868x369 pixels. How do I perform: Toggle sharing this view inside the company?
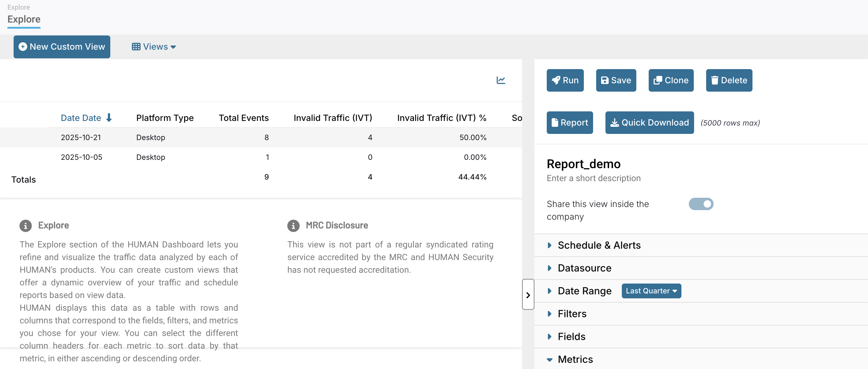701,204
